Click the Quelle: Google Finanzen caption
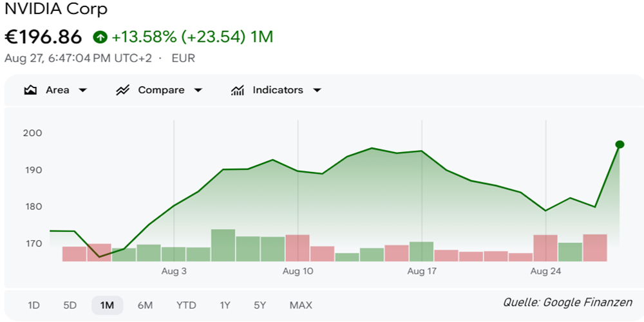644x322 pixels. (567, 303)
